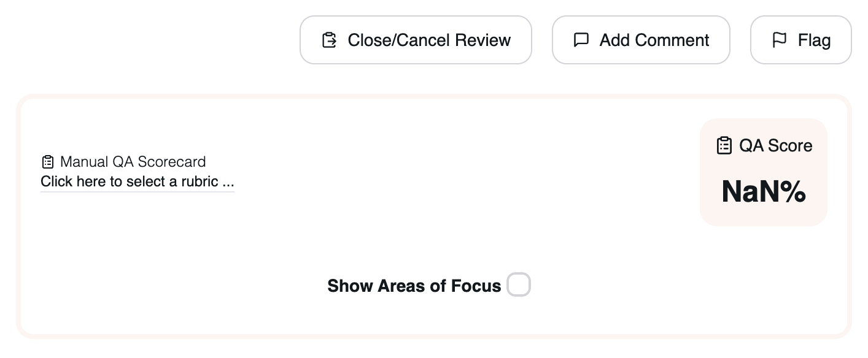Click the word 'Comment' in Add Comment
The height and width of the screenshot is (358, 868).
point(672,40)
